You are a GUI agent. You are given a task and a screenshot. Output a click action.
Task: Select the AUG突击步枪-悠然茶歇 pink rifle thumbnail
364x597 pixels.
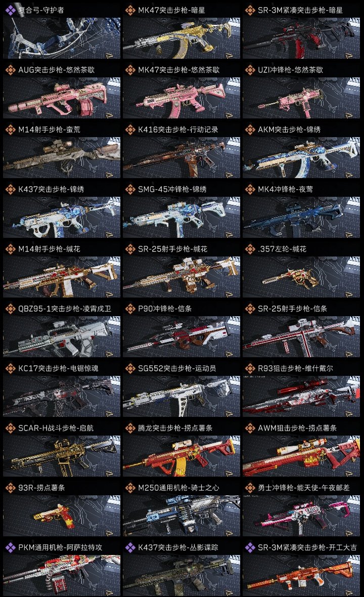pyautogui.click(x=62, y=98)
